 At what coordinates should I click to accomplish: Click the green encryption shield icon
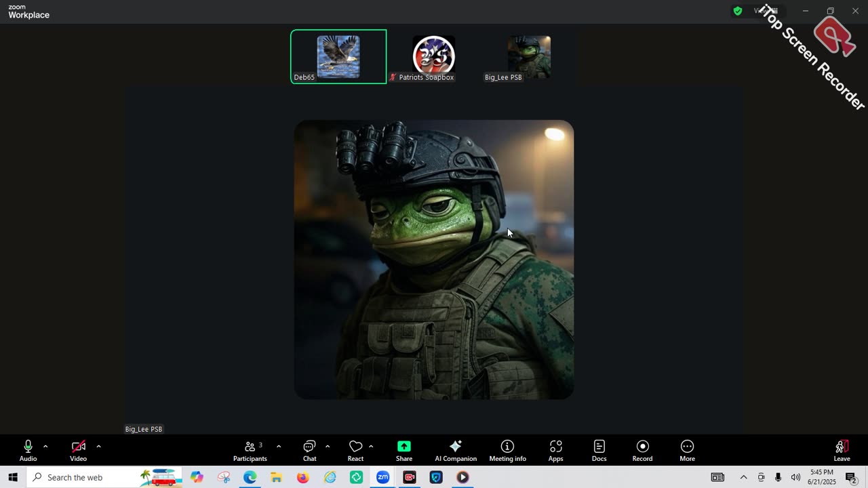tap(737, 11)
